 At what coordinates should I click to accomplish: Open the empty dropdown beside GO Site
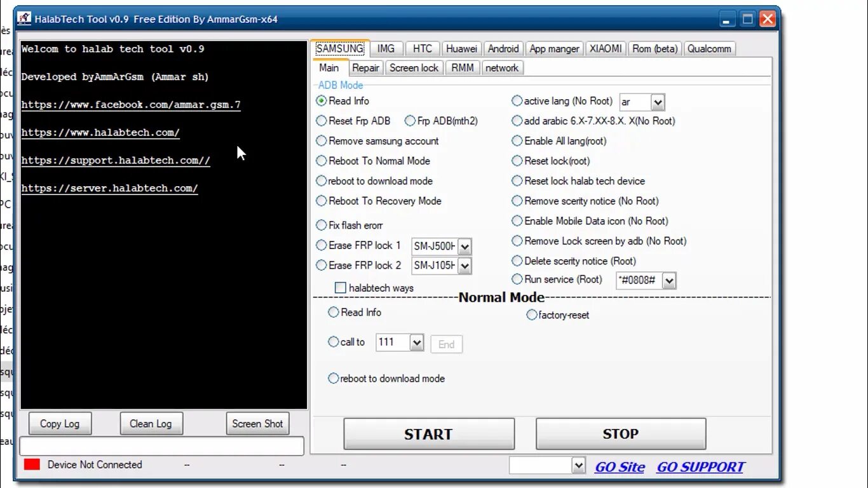click(578, 466)
